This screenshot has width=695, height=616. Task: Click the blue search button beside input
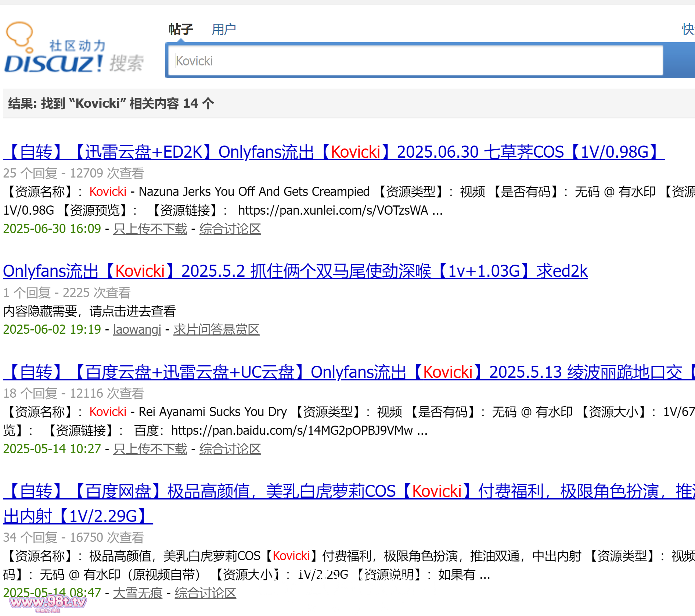pyautogui.click(x=680, y=60)
